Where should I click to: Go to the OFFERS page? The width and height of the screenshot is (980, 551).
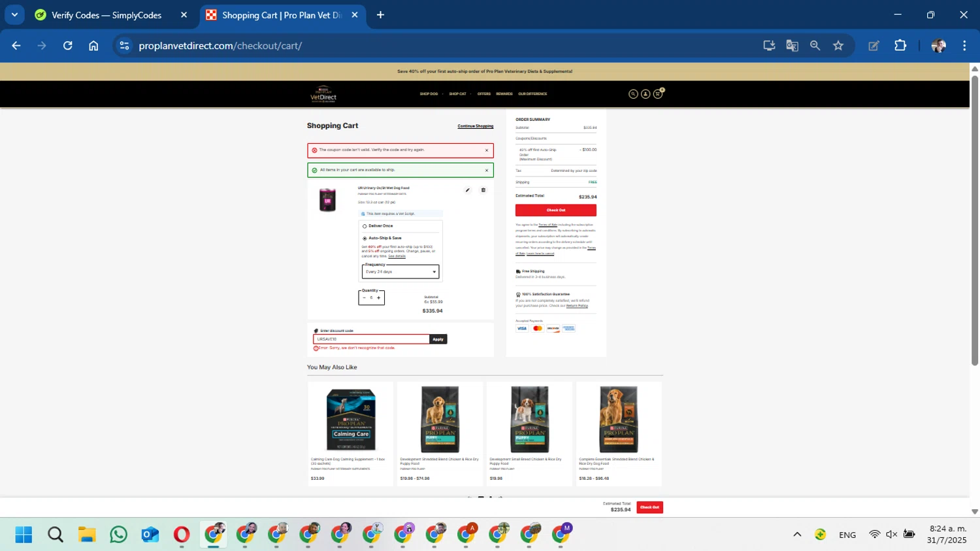click(483, 94)
